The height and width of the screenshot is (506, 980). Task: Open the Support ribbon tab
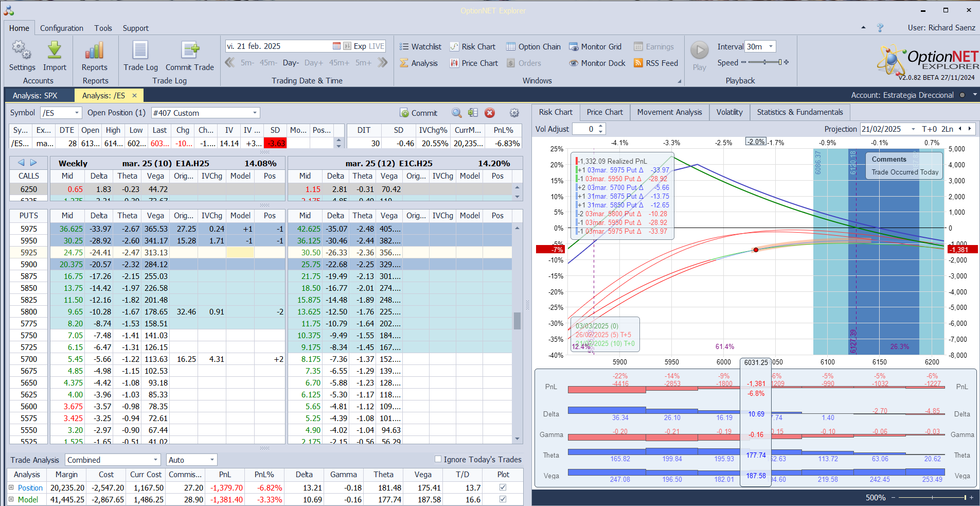click(x=136, y=28)
